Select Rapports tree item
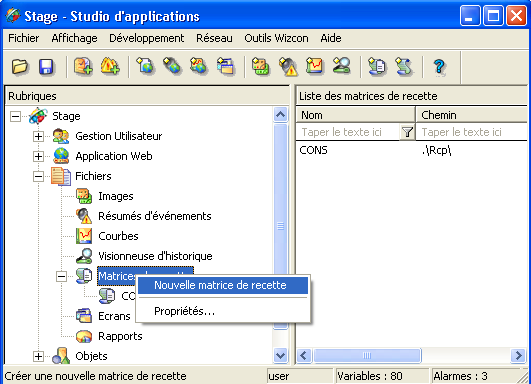The height and width of the screenshot is (384, 531). [120, 336]
